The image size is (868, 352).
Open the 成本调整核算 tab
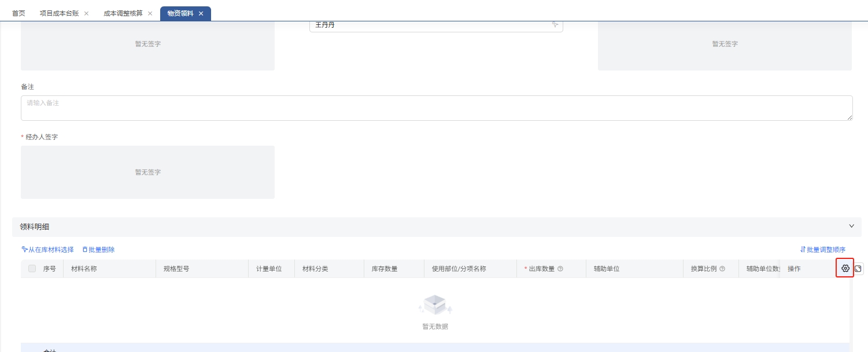pos(123,13)
